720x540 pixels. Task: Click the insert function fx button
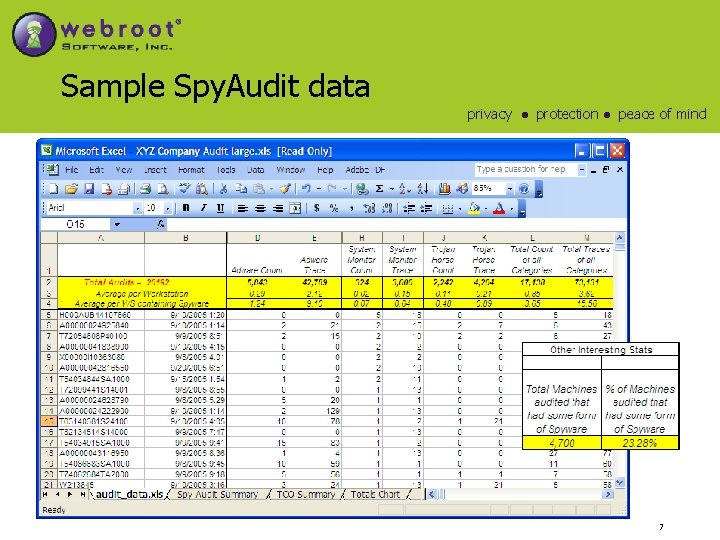coord(160,224)
